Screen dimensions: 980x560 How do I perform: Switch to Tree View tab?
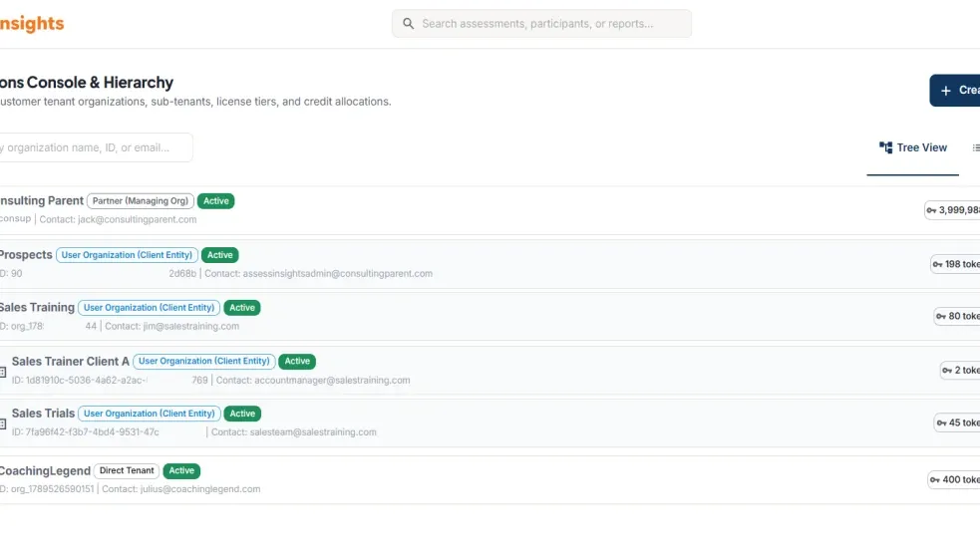(x=912, y=147)
